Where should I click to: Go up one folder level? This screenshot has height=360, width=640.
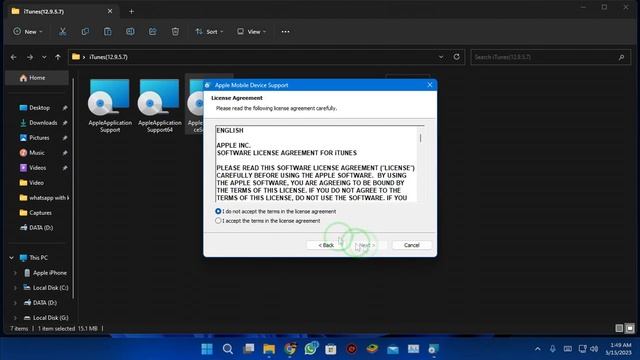pos(58,57)
